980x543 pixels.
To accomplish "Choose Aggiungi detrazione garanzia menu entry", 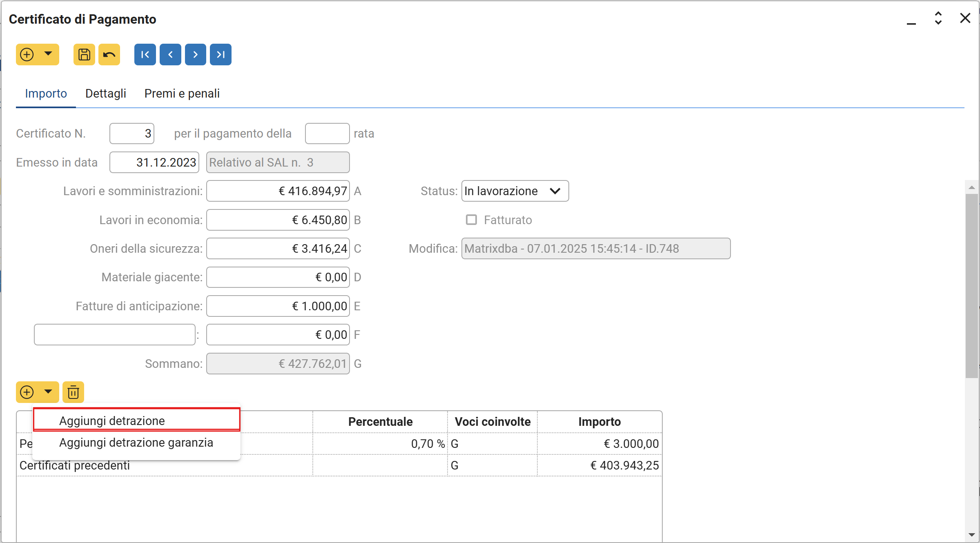I will click(x=136, y=443).
